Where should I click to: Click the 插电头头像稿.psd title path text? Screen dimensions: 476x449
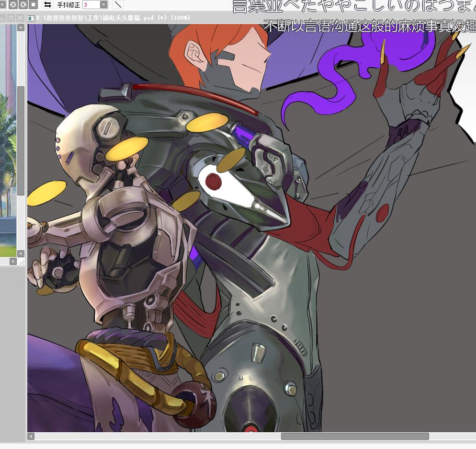click(x=113, y=18)
